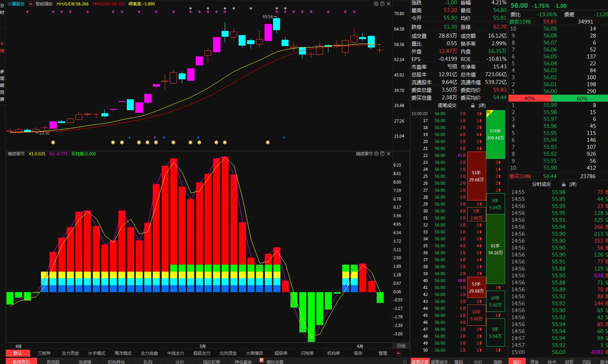Switch to 技术 tab
The width and height of the screenshot is (608, 364).
(552, 362)
